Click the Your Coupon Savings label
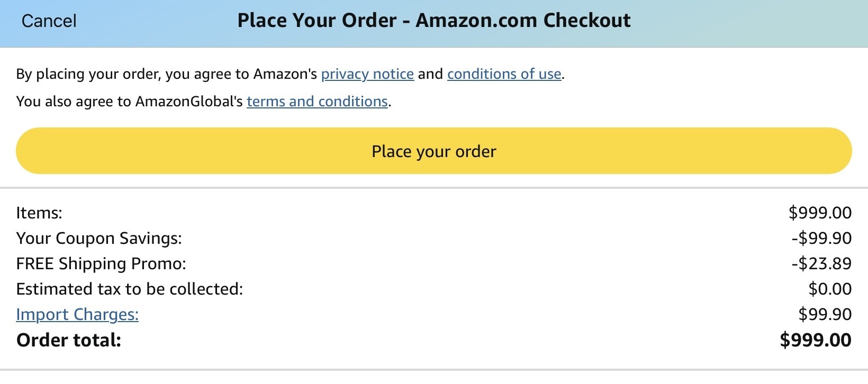 click(99, 238)
